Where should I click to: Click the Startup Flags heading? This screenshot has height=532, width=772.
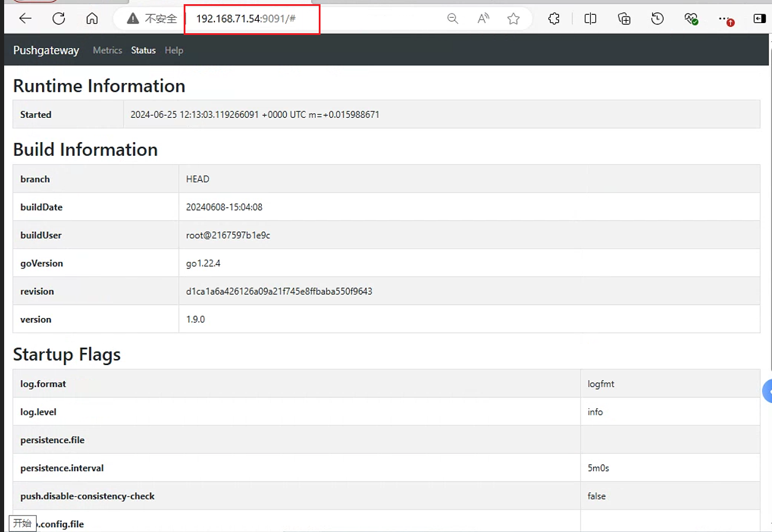pos(67,354)
